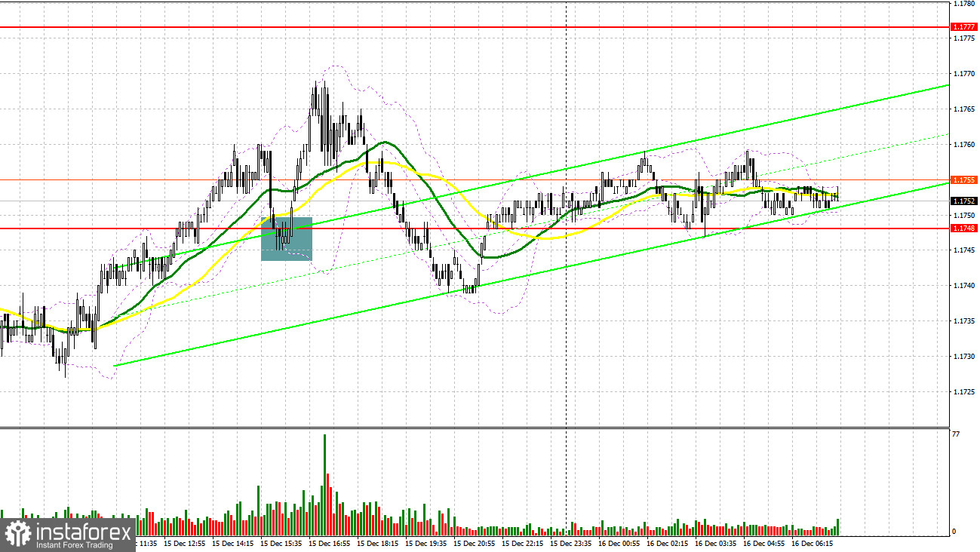Click the 16 Dec 06:15 time label
This screenshot has width=980, height=552.
[811, 543]
